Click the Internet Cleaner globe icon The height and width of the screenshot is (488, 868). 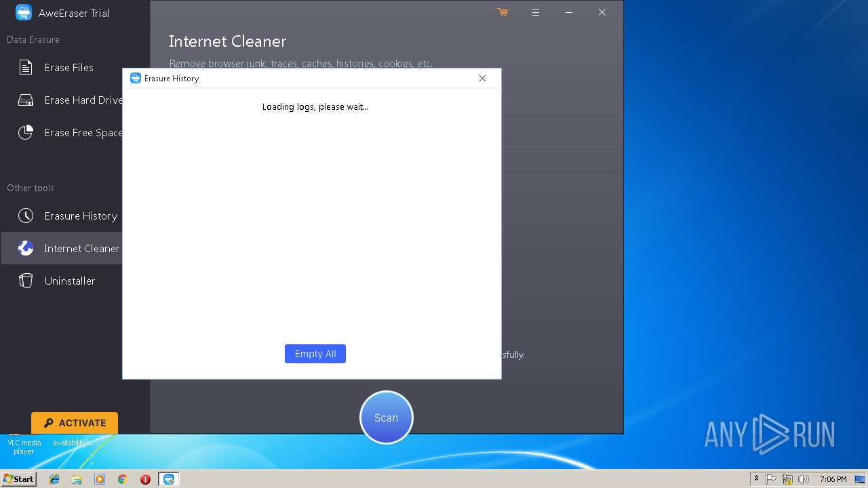[x=26, y=249]
